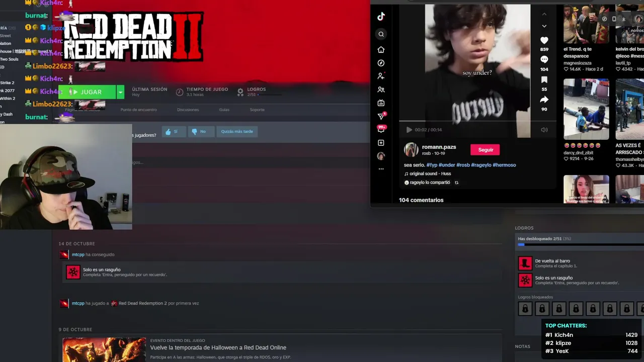Click the #under hashtag
The height and width of the screenshot is (362, 644).
(447, 165)
